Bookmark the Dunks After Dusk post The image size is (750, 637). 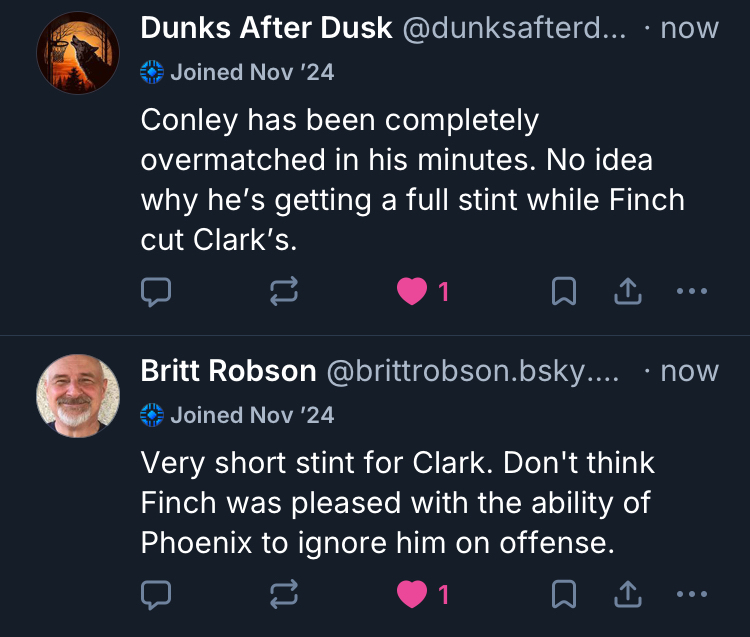(x=564, y=291)
